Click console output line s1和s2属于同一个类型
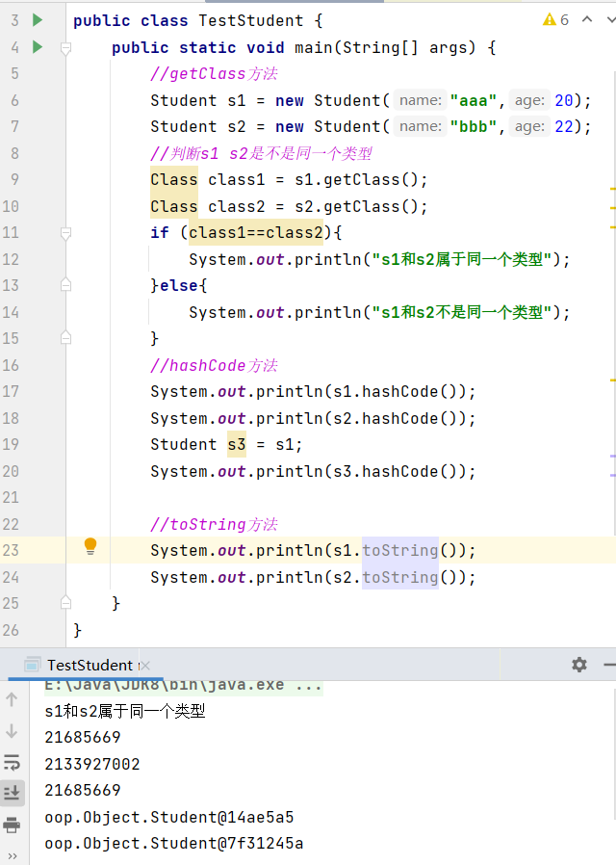 125,711
